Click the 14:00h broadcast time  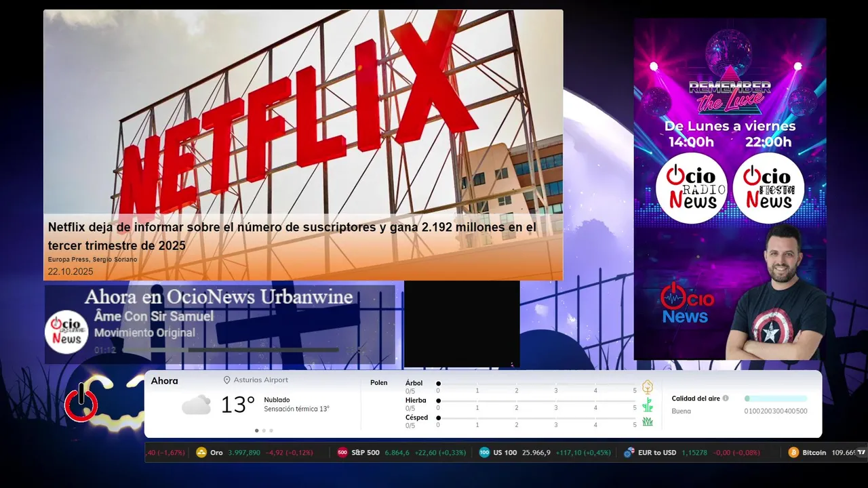(x=692, y=142)
